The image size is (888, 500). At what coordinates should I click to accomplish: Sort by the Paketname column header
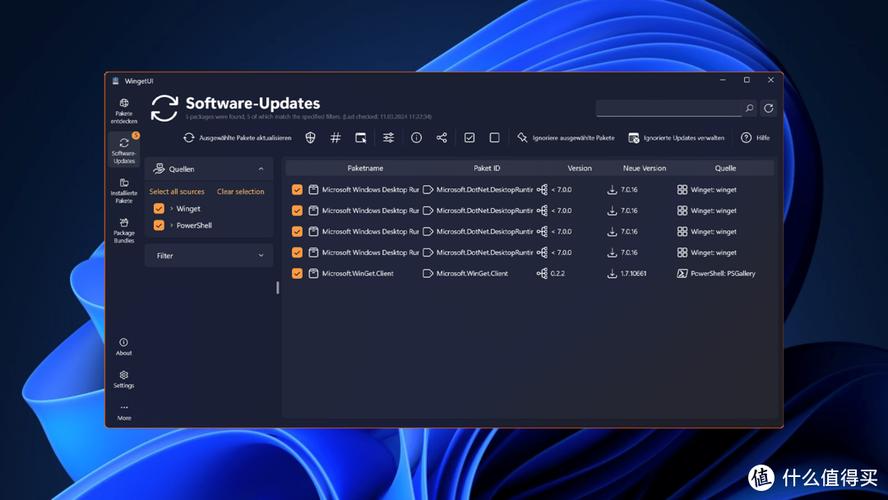[365, 168]
